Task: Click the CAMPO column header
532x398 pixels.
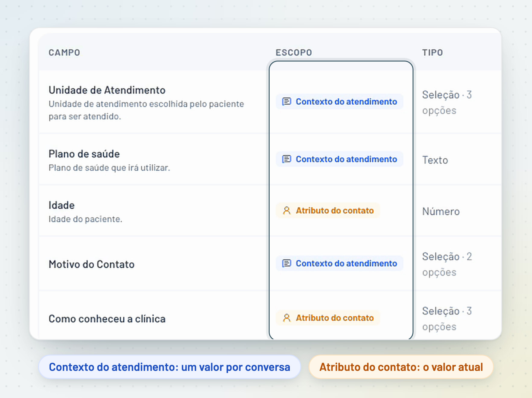Action: tap(64, 52)
